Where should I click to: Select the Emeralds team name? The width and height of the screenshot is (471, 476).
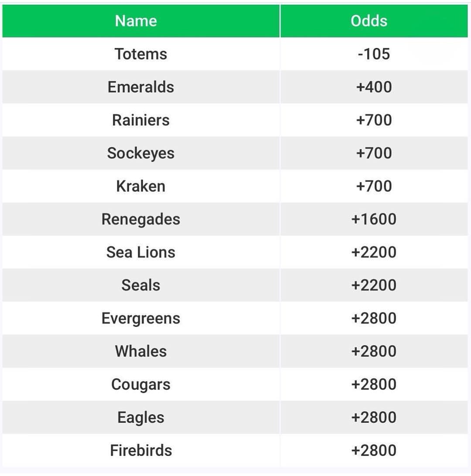[141, 87]
